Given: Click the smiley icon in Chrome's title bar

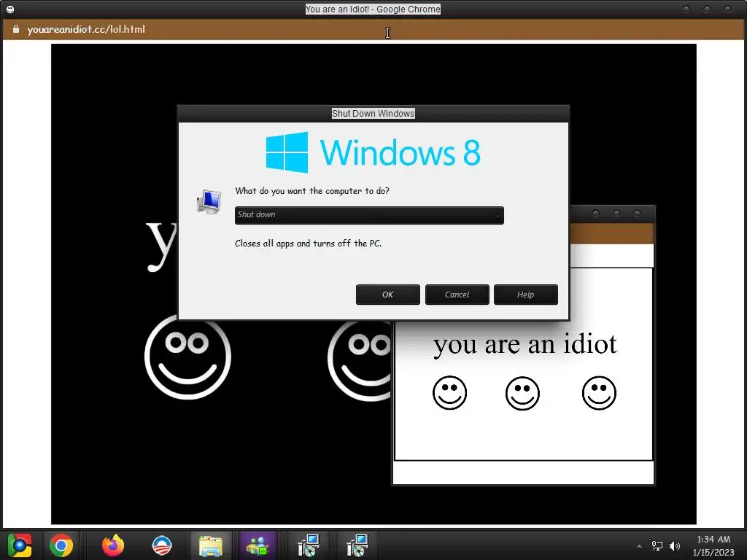Looking at the screenshot, I should tap(10, 9).
